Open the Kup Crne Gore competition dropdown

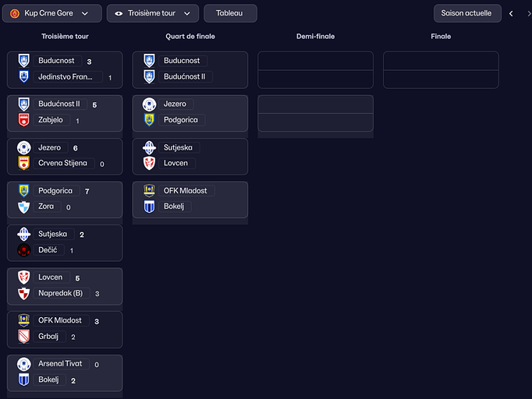pyautogui.click(x=51, y=13)
